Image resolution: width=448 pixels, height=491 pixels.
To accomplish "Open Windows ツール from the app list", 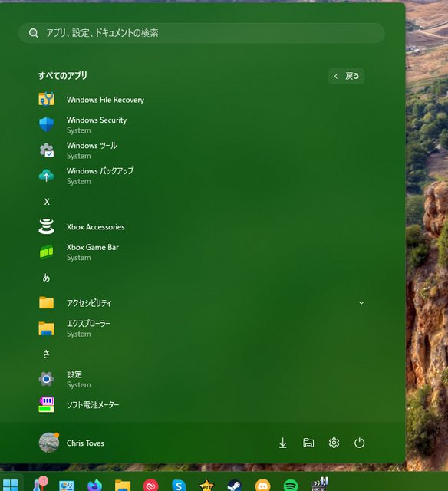I will click(202, 150).
